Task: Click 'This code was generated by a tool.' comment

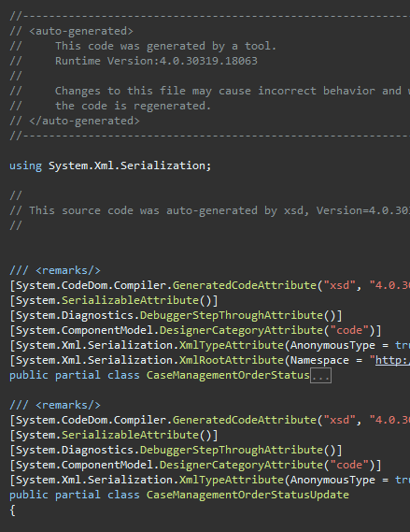Action: coord(165,46)
